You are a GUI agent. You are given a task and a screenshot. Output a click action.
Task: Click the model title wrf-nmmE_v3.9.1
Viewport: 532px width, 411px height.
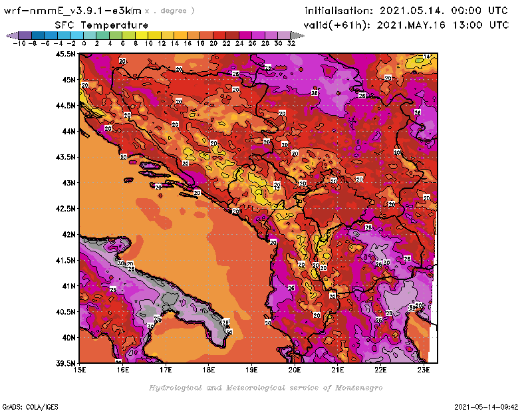click(x=72, y=11)
